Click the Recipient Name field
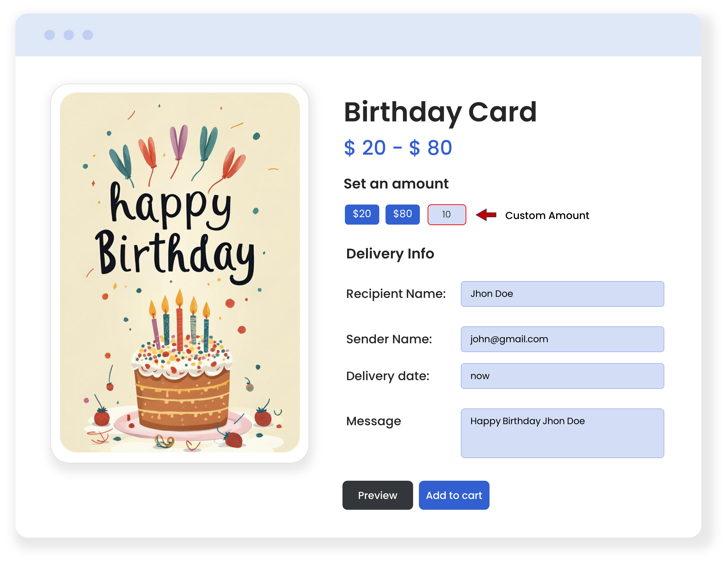 point(562,294)
